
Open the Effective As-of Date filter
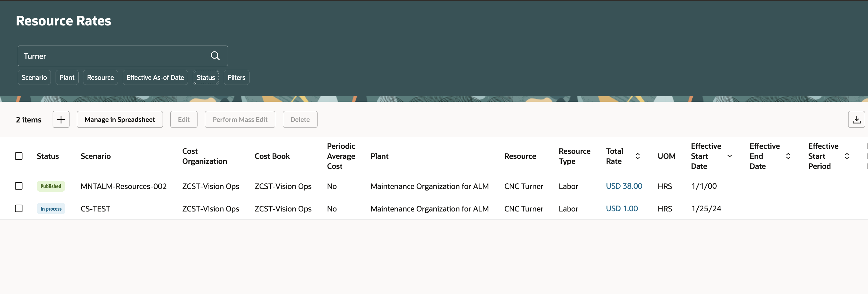pos(155,77)
